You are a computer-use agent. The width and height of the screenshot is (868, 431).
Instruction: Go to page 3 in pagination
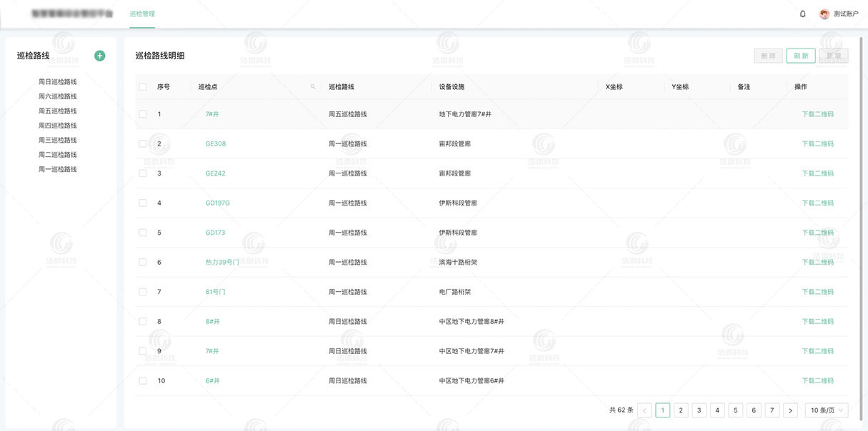click(699, 410)
